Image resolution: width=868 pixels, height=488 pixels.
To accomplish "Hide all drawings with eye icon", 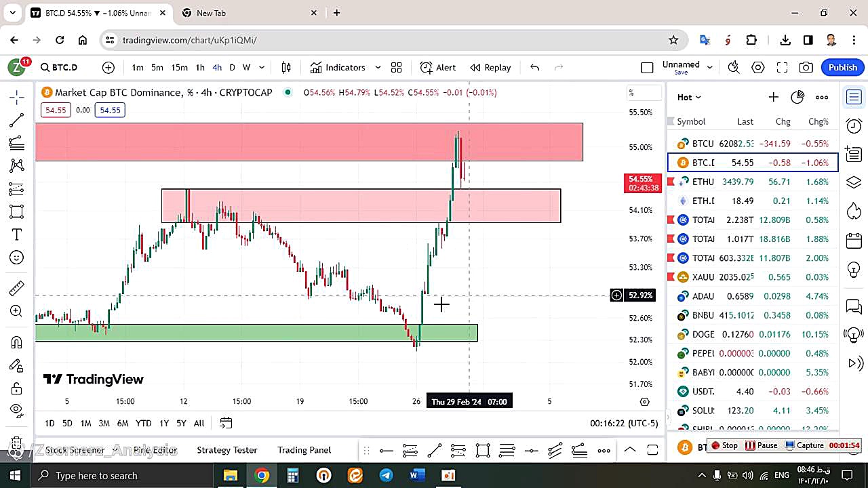I will click(17, 410).
